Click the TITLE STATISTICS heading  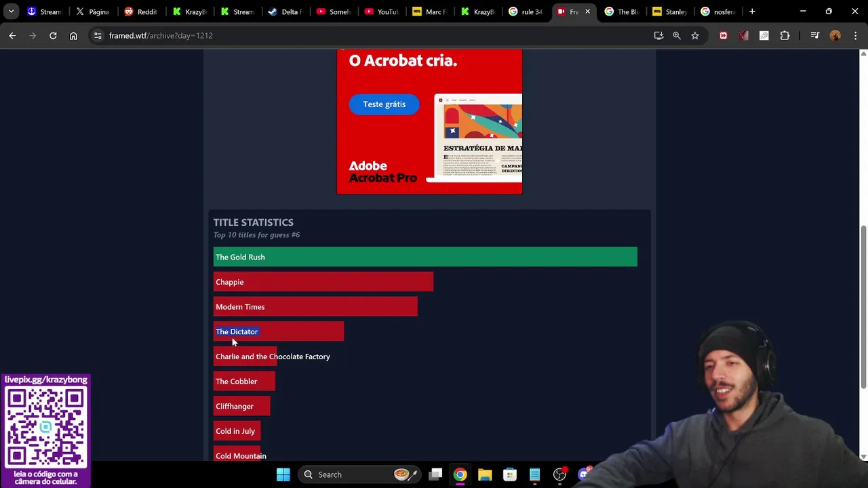(253, 222)
